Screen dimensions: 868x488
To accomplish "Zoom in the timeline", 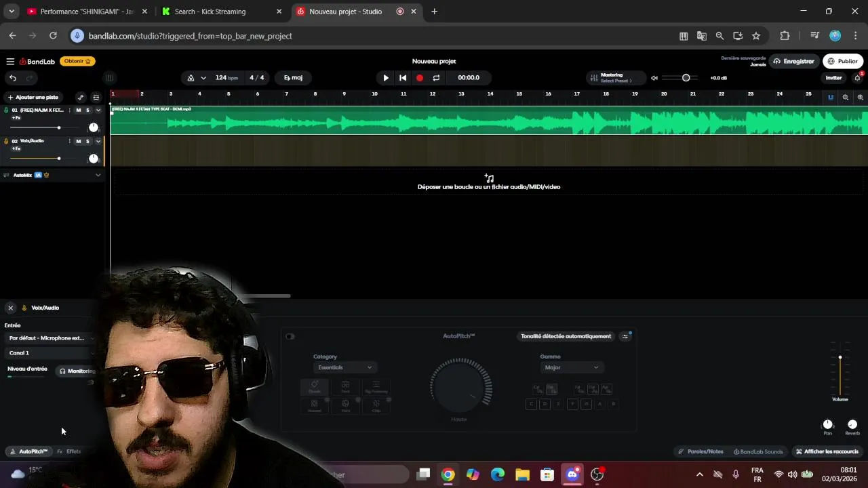I will click(860, 98).
